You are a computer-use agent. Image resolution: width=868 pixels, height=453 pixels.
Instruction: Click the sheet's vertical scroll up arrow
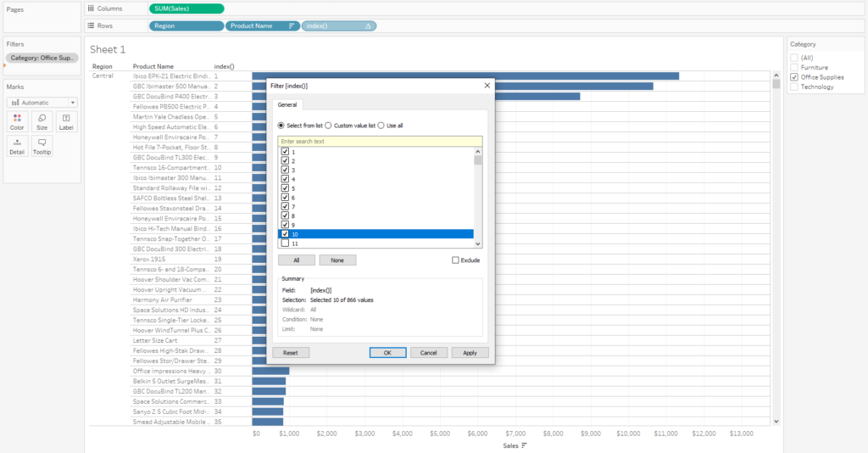(x=776, y=75)
